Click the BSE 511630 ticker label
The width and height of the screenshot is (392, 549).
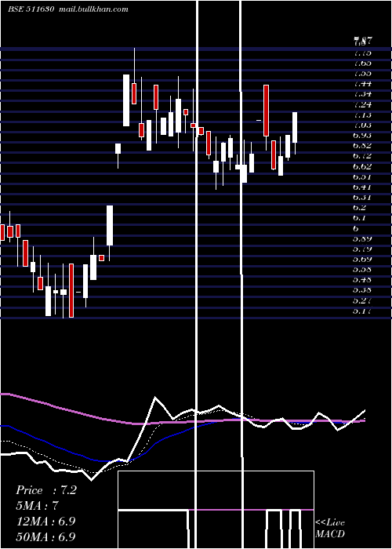pos(31,9)
